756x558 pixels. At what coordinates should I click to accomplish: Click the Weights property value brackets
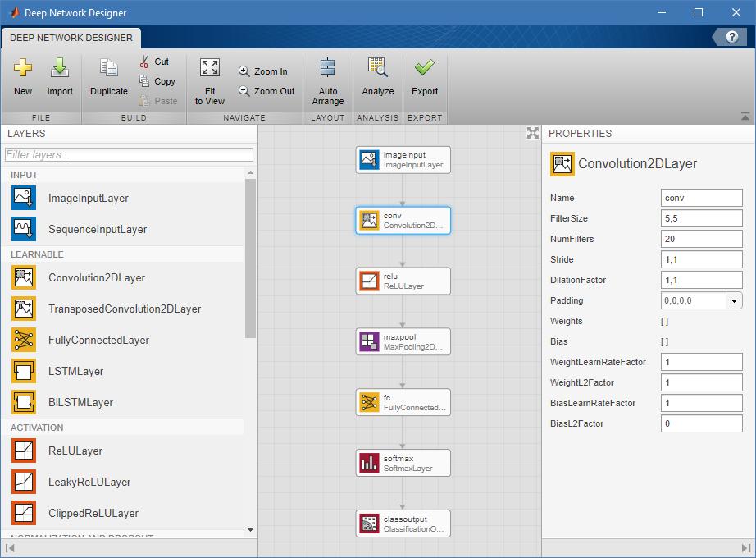click(x=664, y=321)
